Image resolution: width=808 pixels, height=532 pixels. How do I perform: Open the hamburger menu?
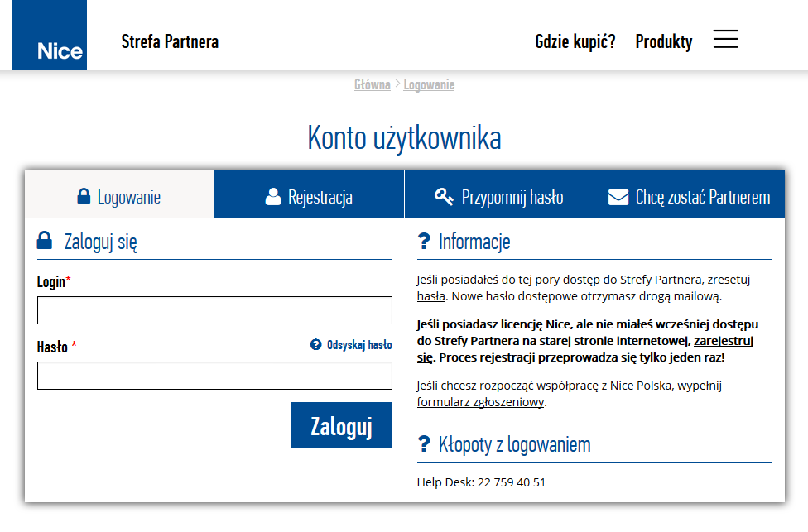(725, 39)
